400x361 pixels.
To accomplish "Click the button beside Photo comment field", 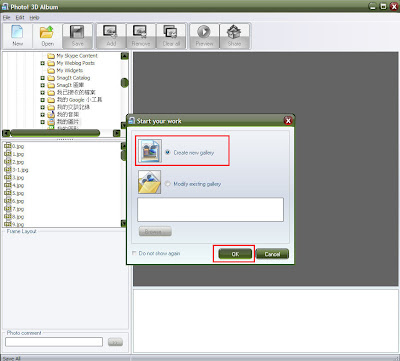I will tap(115, 342).
